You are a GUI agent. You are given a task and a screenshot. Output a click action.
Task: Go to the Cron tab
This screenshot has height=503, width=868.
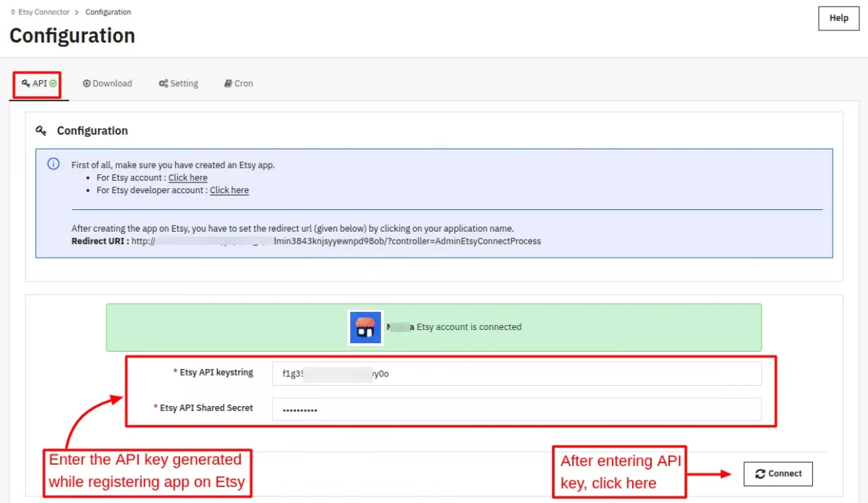[x=239, y=84]
